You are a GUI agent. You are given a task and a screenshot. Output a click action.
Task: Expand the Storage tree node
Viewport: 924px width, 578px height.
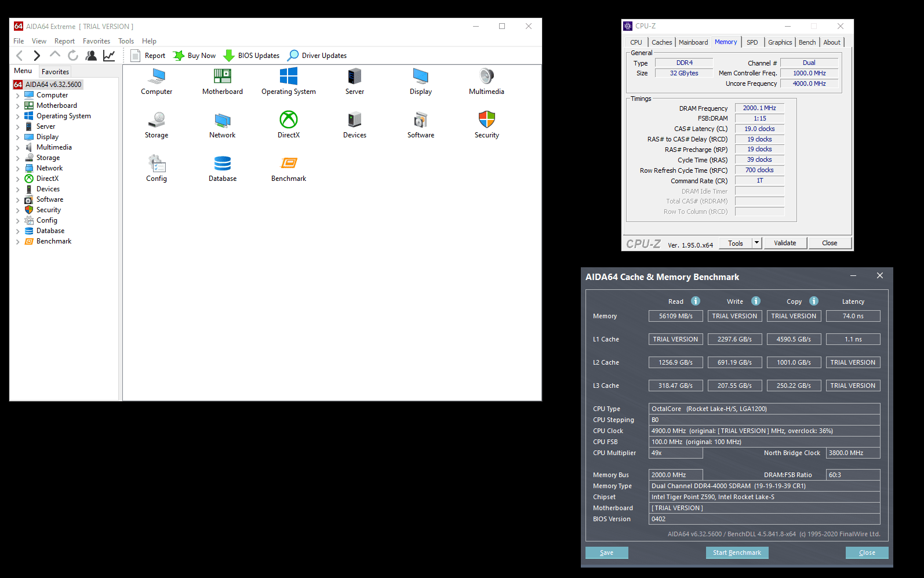point(17,158)
